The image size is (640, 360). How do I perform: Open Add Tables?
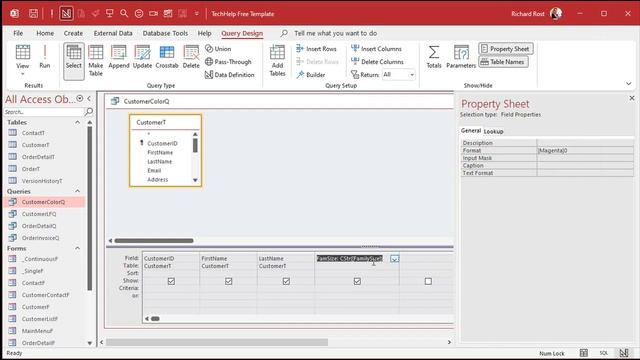(277, 61)
